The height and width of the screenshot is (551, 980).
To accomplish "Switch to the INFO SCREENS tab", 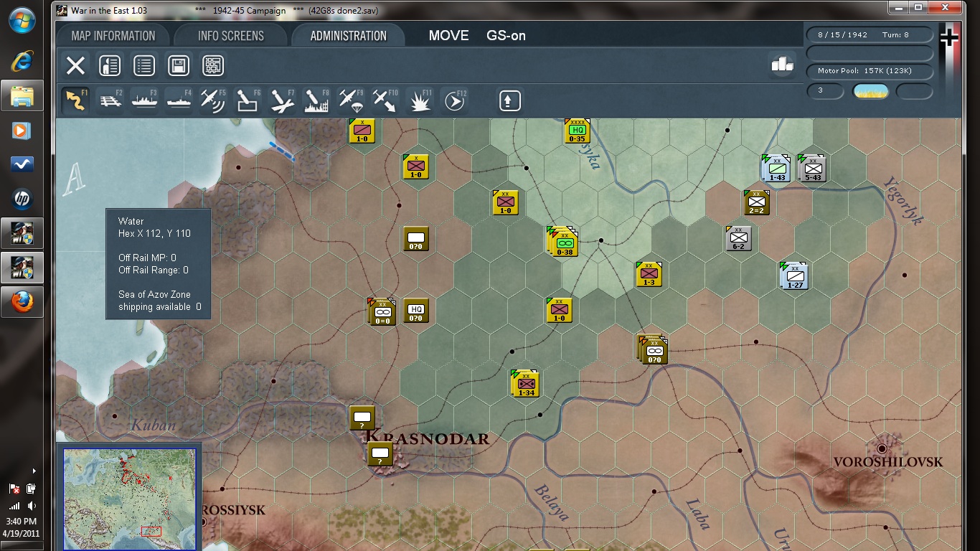I will [x=231, y=36].
